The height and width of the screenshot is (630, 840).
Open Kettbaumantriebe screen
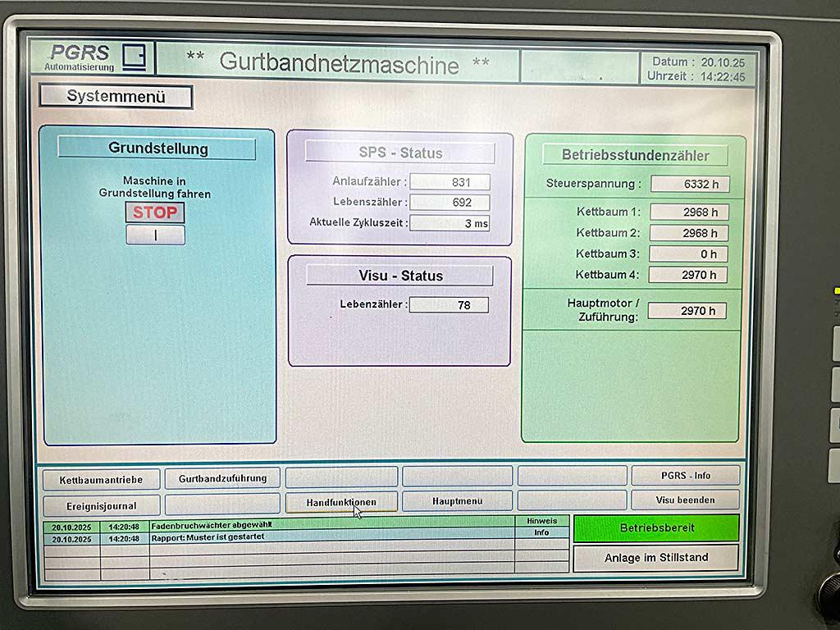point(101,479)
